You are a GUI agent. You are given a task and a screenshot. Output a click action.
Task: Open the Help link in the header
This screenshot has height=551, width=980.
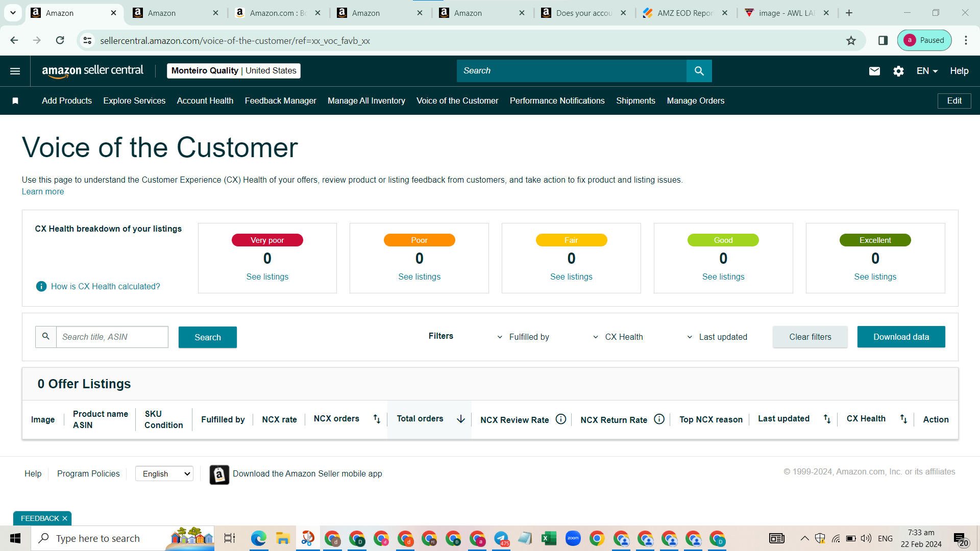pos(959,71)
